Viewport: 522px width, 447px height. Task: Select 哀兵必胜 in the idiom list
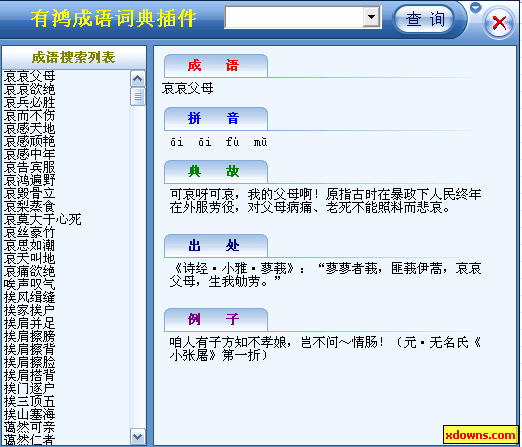pyautogui.click(x=30, y=102)
